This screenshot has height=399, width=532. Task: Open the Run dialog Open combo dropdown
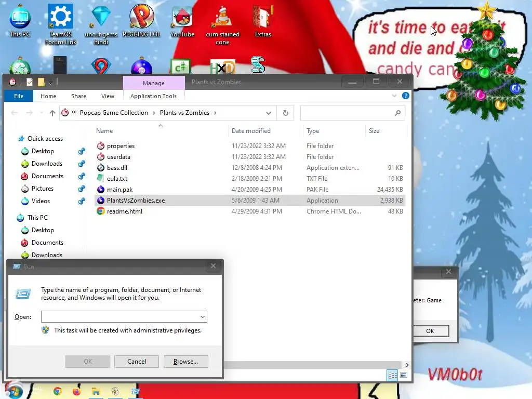[x=203, y=317]
